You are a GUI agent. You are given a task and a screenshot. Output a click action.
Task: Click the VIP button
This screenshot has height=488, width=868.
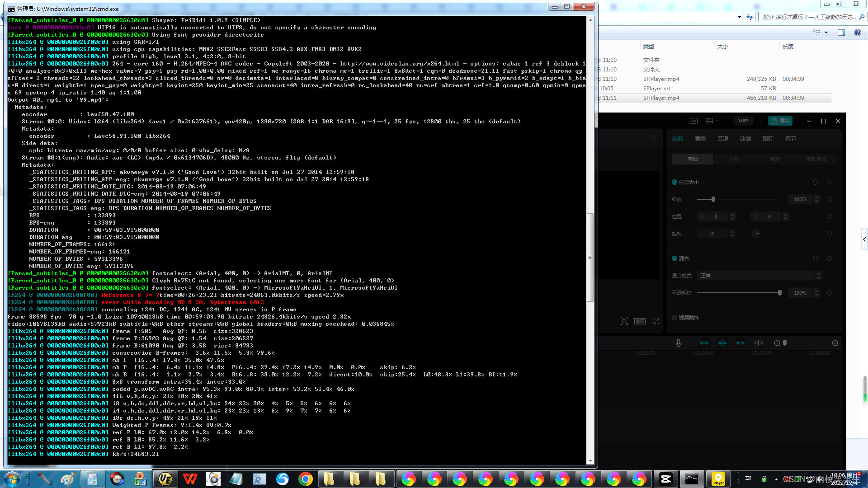(744, 121)
